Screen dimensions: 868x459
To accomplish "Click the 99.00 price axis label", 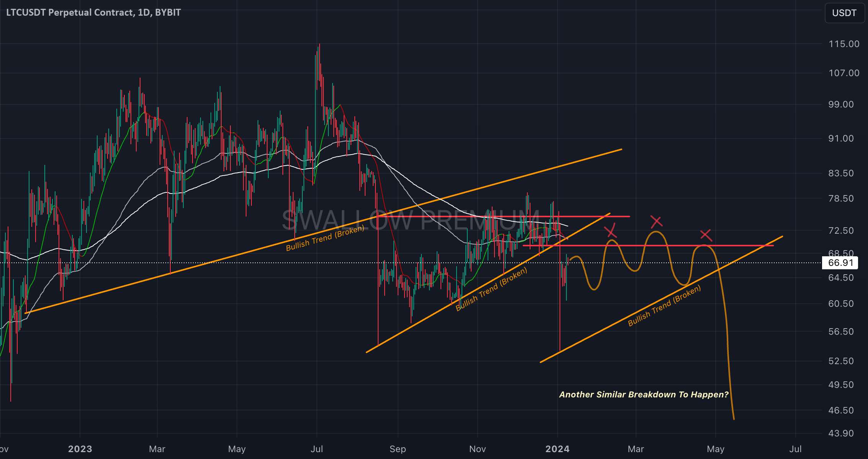I will click(841, 104).
